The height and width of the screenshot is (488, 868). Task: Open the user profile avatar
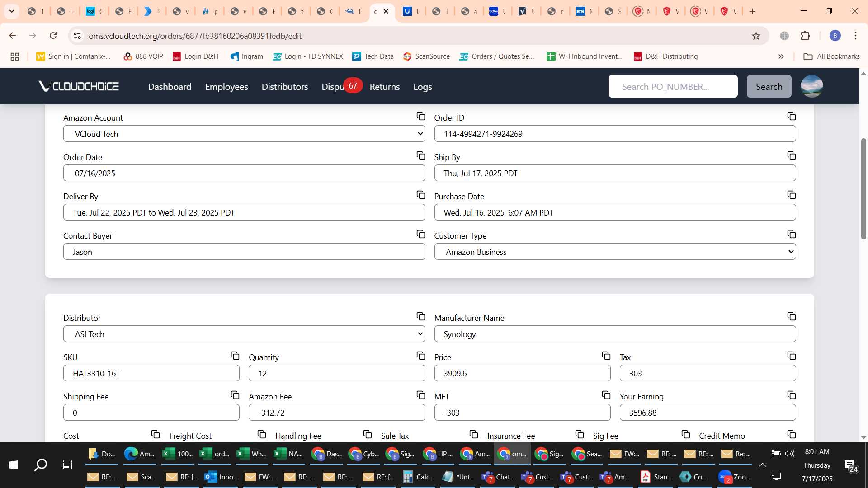(811, 86)
